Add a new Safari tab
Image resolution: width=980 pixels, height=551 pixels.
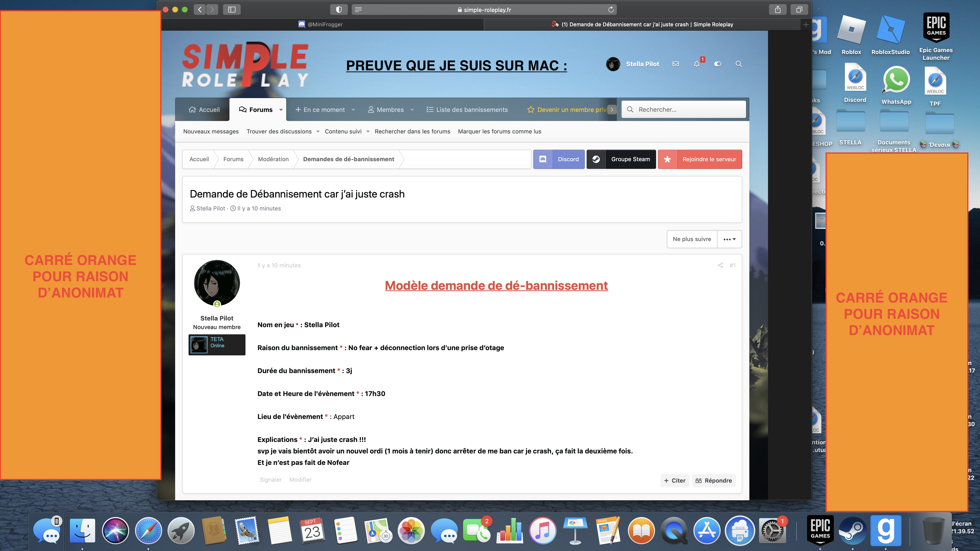(806, 24)
